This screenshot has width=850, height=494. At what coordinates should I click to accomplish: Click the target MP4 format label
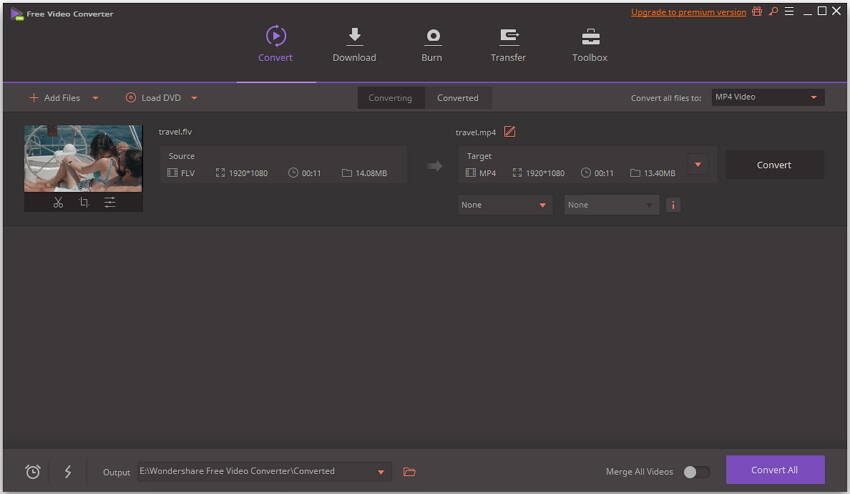click(487, 173)
